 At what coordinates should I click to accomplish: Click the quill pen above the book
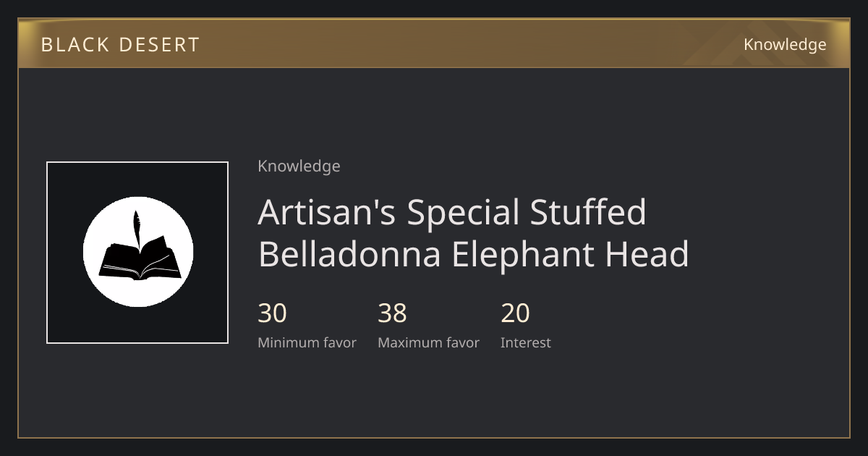click(x=136, y=229)
